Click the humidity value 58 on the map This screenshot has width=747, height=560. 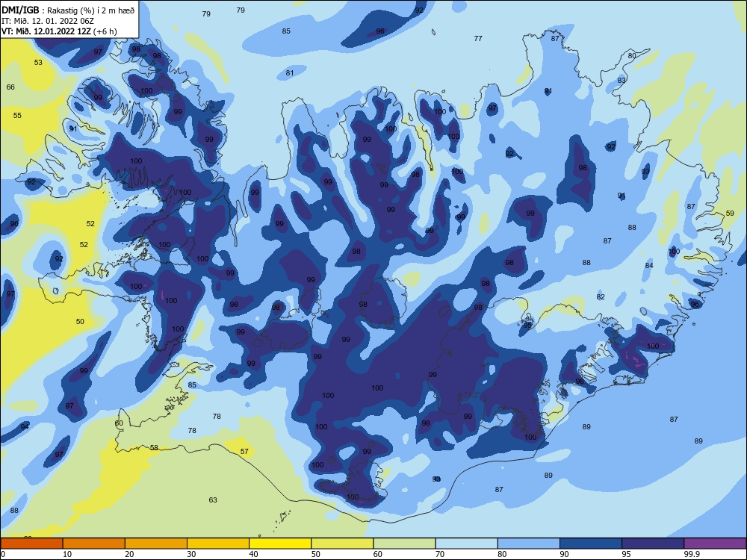pos(154,447)
